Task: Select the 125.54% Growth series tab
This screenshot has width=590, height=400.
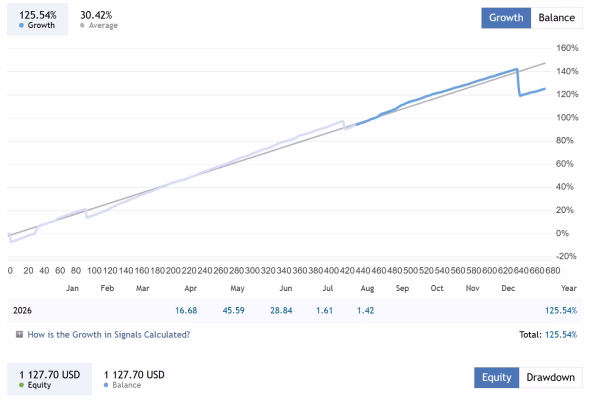Action: pos(38,20)
